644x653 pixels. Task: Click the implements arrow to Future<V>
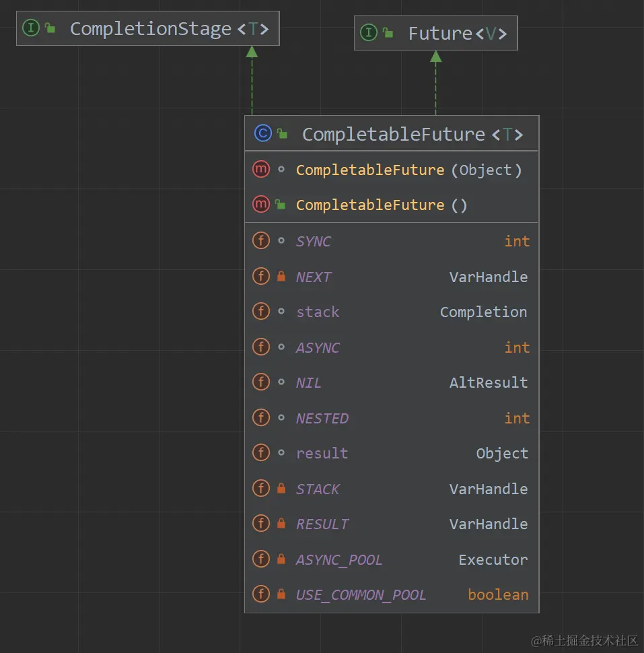[436, 83]
